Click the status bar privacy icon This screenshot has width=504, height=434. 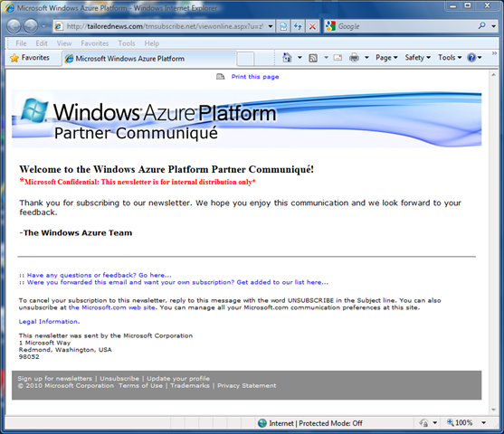(423, 423)
